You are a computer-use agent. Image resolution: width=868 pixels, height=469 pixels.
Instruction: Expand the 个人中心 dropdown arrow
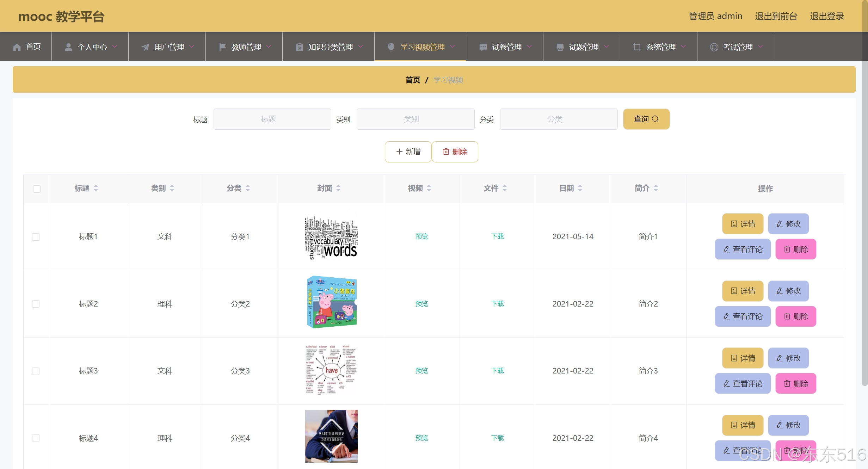115,47
